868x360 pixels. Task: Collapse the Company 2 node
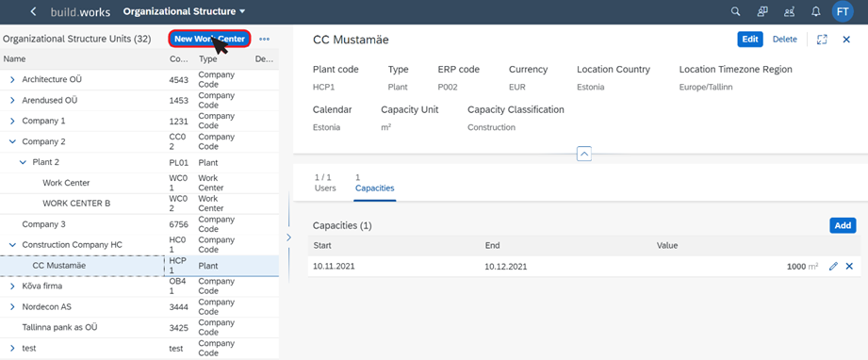tap(13, 141)
